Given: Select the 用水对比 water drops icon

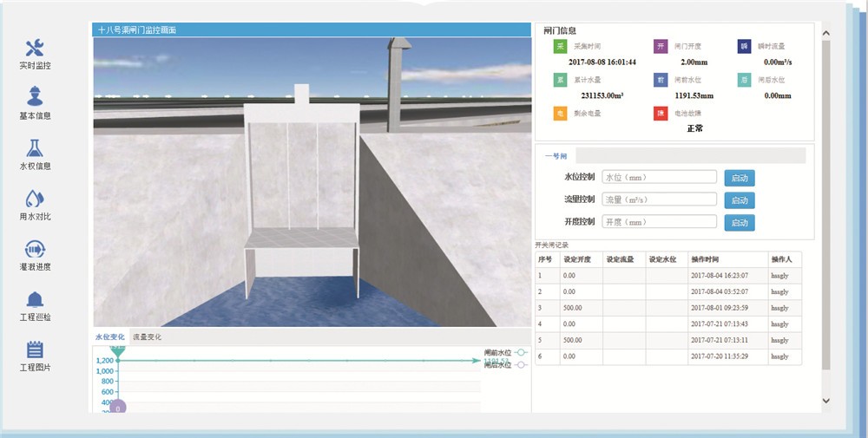Looking at the screenshot, I should click(x=35, y=199).
